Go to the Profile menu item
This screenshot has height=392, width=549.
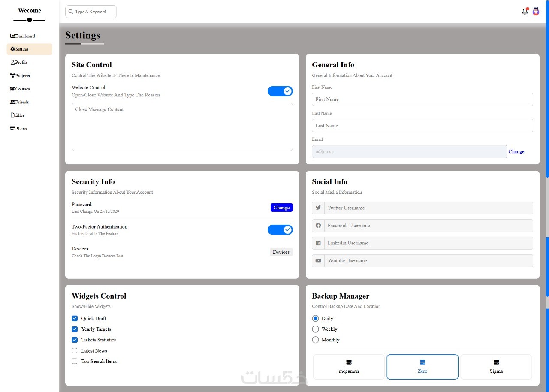pos(30,63)
